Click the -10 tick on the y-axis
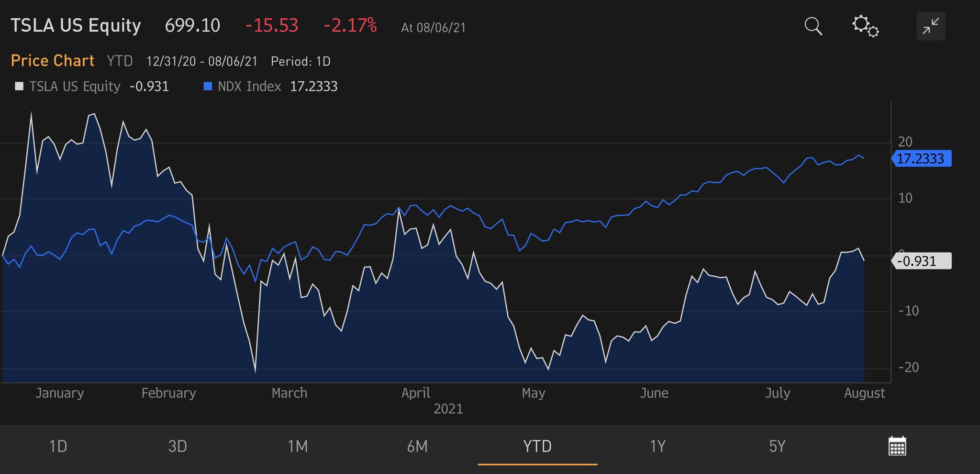 point(909,311)
